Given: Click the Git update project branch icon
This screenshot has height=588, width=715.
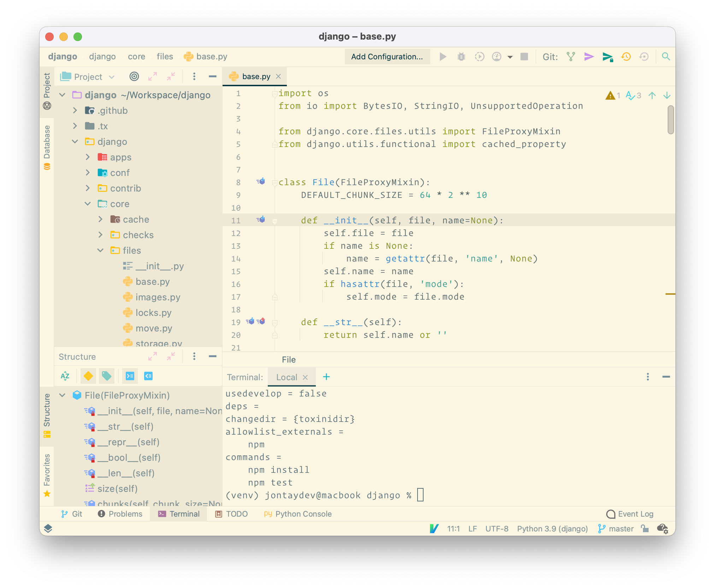Looking at the screenshot, I should coord(571,57).
